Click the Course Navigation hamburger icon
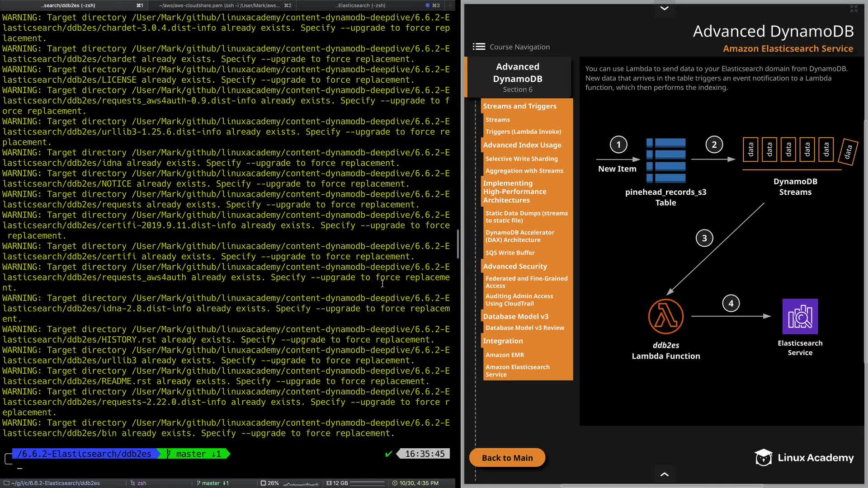 click(479, 47)
